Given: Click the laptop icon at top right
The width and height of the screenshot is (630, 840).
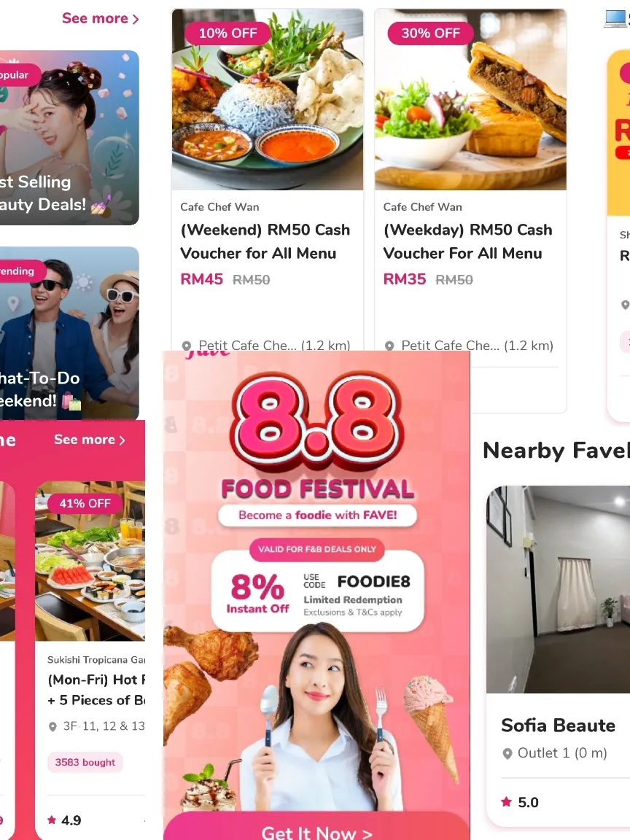Looking at the screenshot, I should (615, 18).
